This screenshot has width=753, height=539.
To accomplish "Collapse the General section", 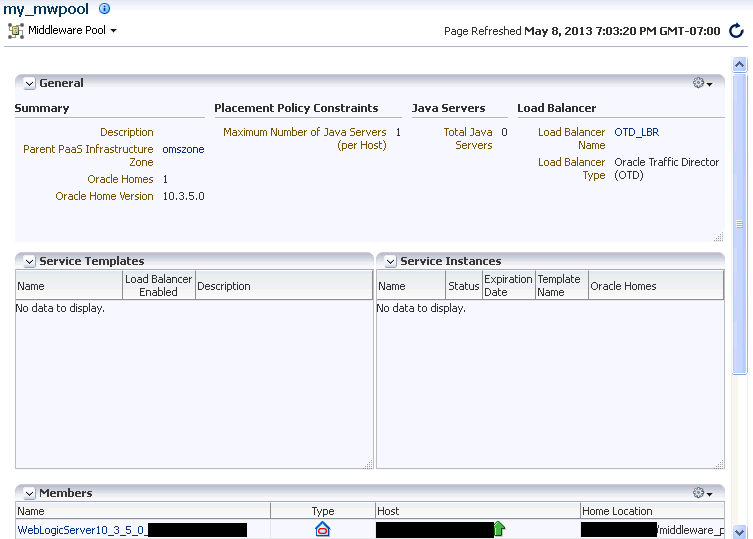I will [x=29, y=83].
